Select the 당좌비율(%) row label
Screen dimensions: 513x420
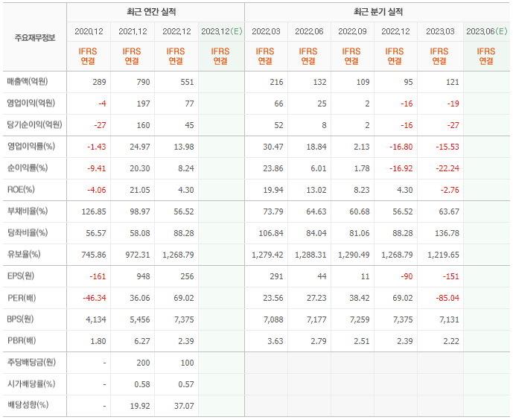(28, 232)
